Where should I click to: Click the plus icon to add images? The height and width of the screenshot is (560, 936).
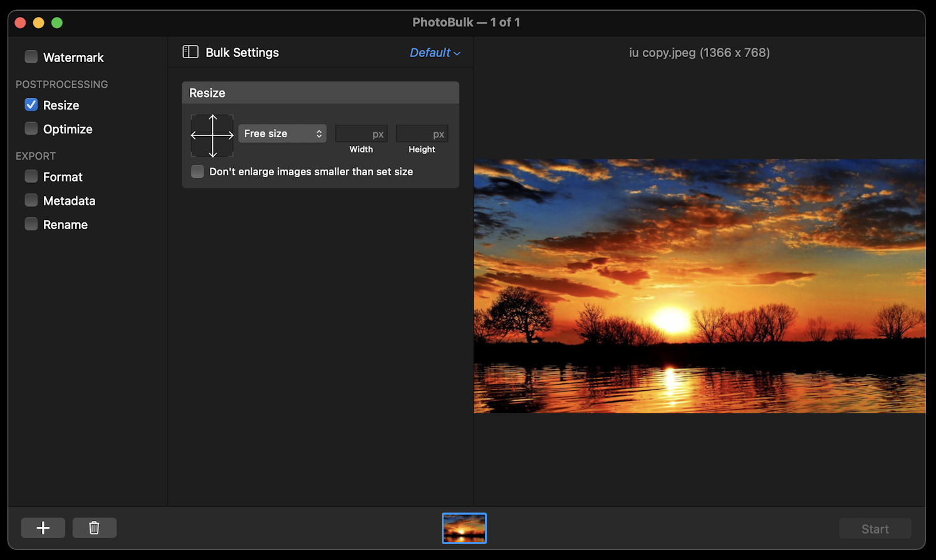(x=43, y=527)
